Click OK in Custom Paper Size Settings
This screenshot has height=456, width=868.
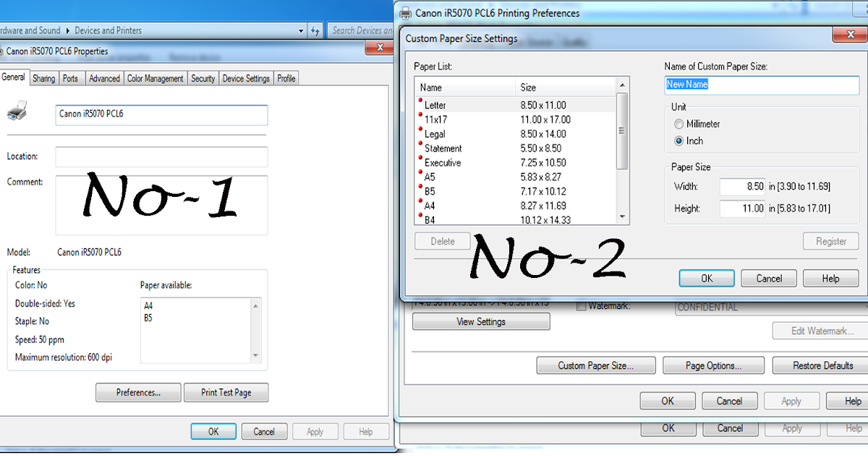click(x=707, y=278)
